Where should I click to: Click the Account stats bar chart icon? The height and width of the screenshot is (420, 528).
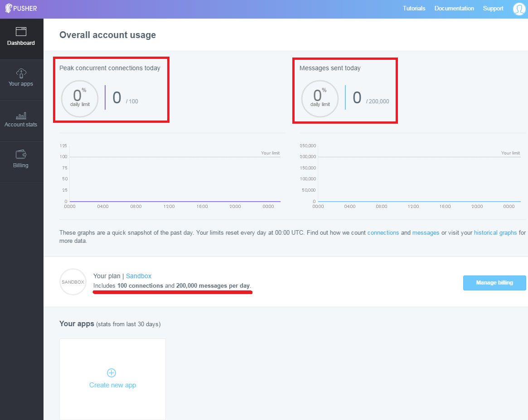21,116
